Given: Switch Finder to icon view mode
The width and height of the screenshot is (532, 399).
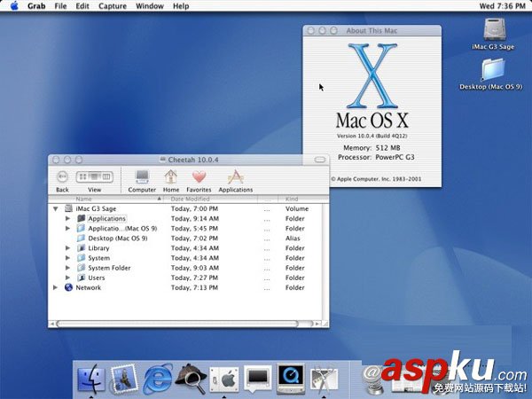Looking at the screenshot, I should [x=82, y=176].
